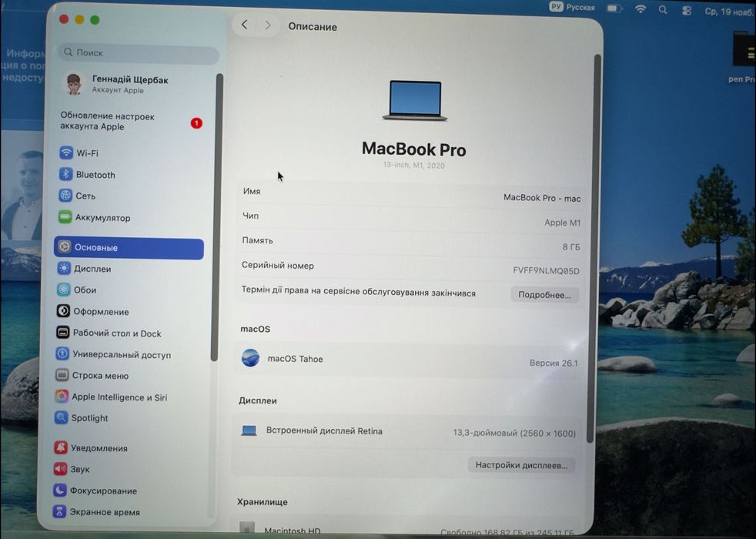Open Экранное время hourglass icon

coord(59,511)
